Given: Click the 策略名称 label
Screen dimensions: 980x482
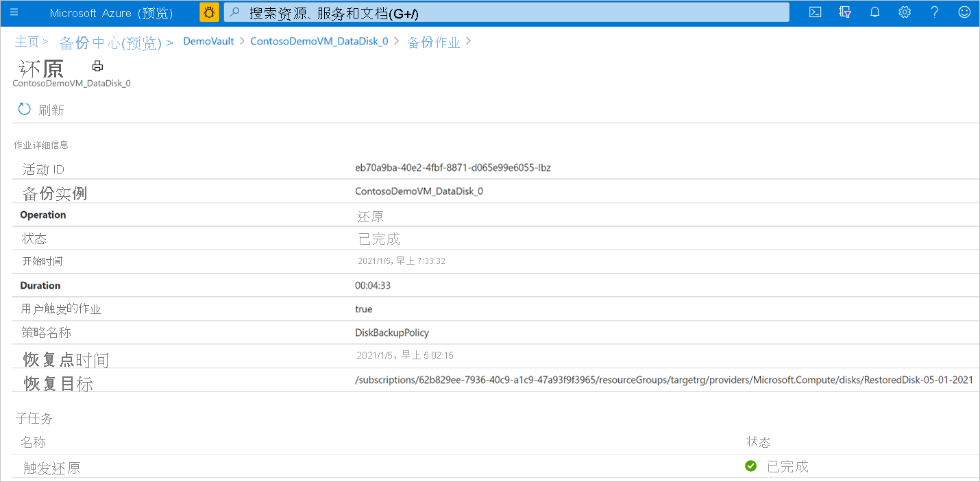Looking at the screenshot, I should click(47, 333).
